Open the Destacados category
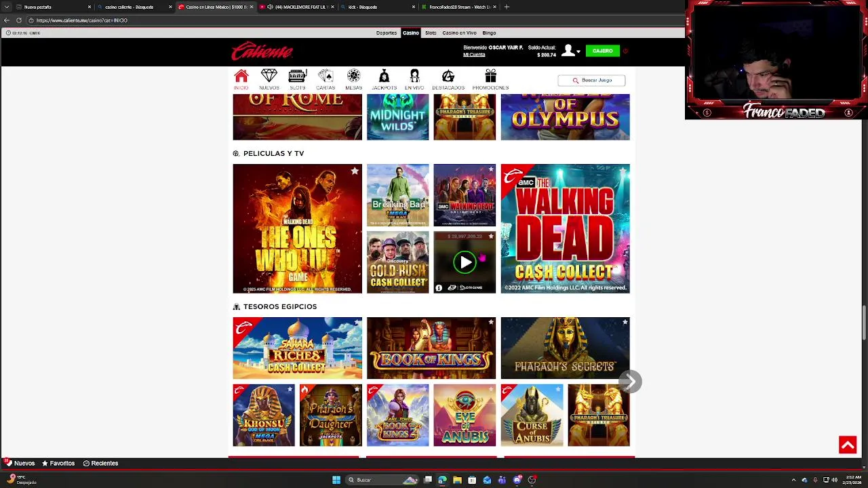868x488 pixels. click(x=448, y=79)
